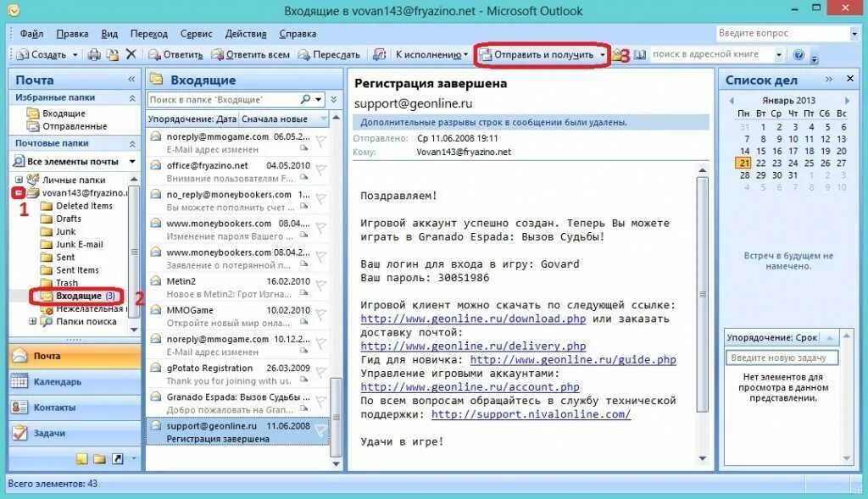The height and width of the screenshot is (499, 868).
Task: Toggle flag on Granado Espada message
Action: 320,402
